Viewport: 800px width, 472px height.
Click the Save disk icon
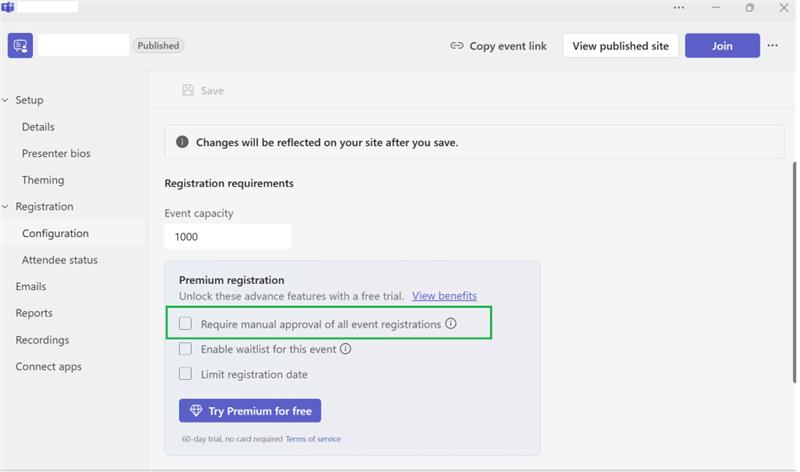(x=188, y=90)
